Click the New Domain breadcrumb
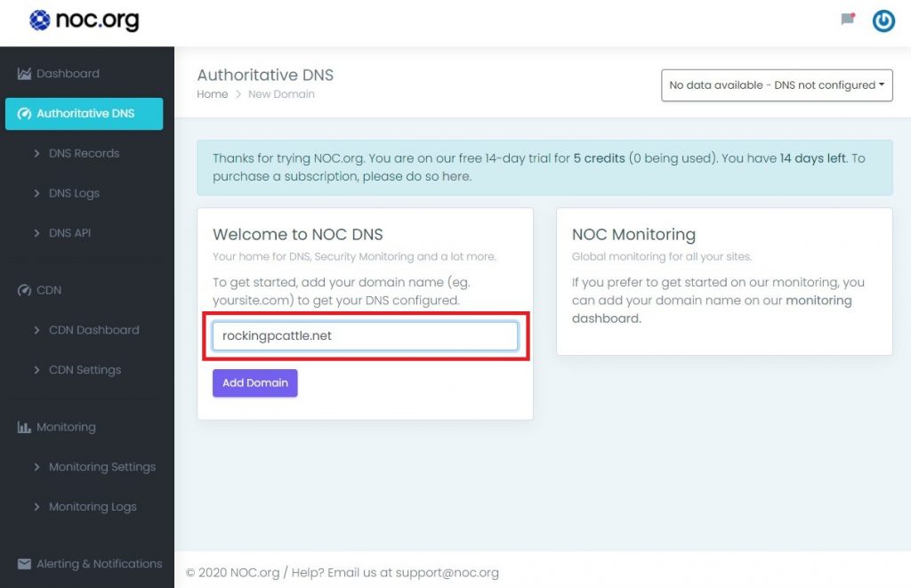The height and width of the screenshot is (588, 911). click(281, 94)
